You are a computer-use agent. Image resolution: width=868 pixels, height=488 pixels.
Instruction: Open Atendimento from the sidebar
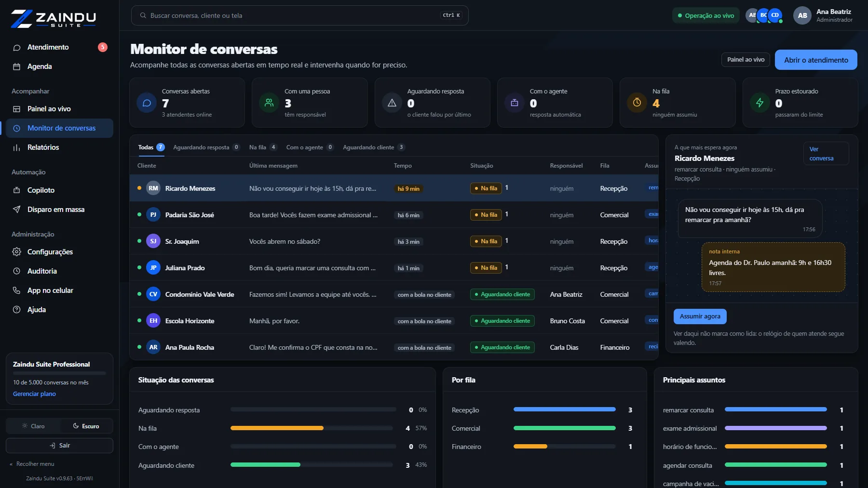[x=59, y=47]
